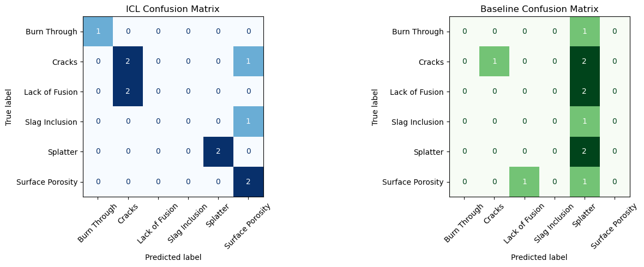The width and height of the screenshot is (644, 267).
Task: Click ICL cell: true Cracks, predicted Surface Porosity
Action: [248, 61]
